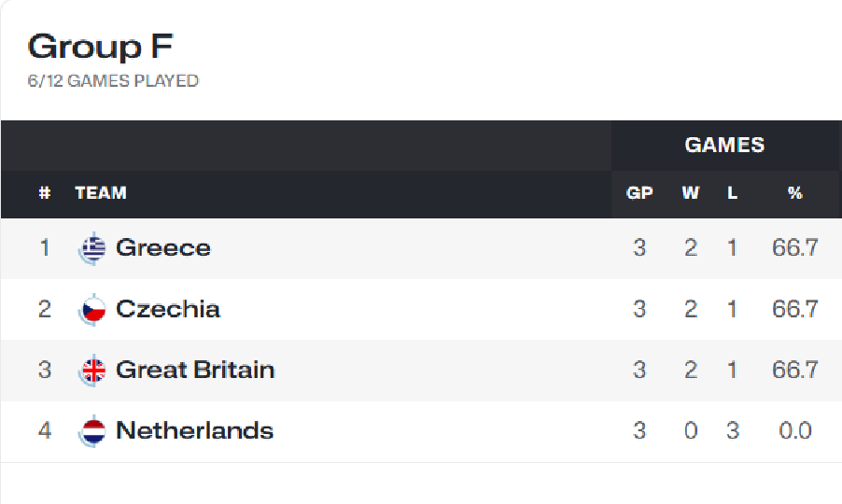Click the # rank column header
Viewport: 842px width, 504px height.
click(x=45, y=193)
